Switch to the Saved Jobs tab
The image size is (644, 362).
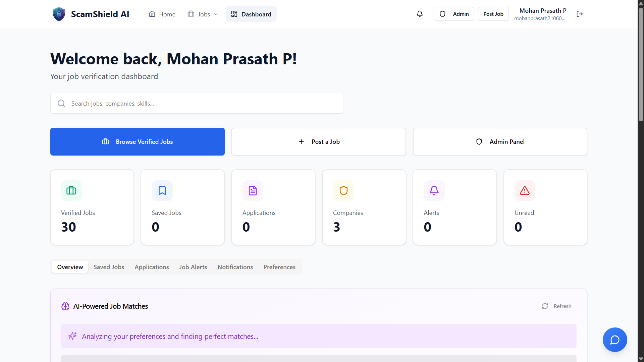[x=109, y=267]
